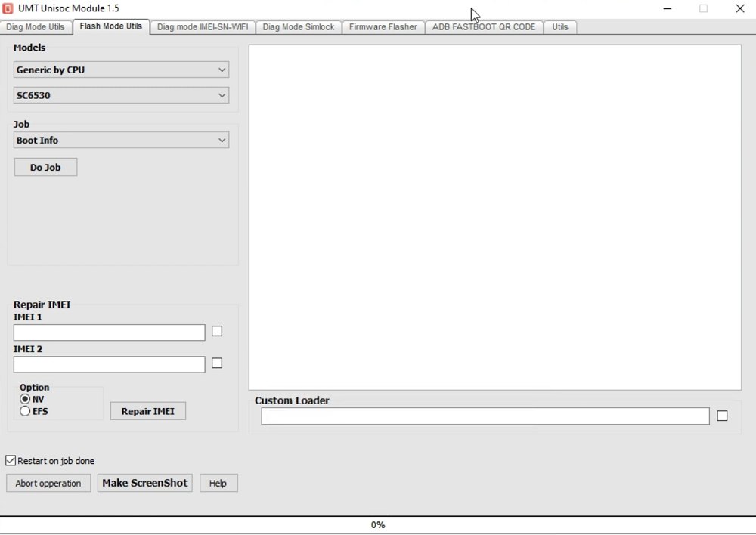Click the Abort opperation button
Viewport: 756px width, 535px height.
tap(48, 484)
